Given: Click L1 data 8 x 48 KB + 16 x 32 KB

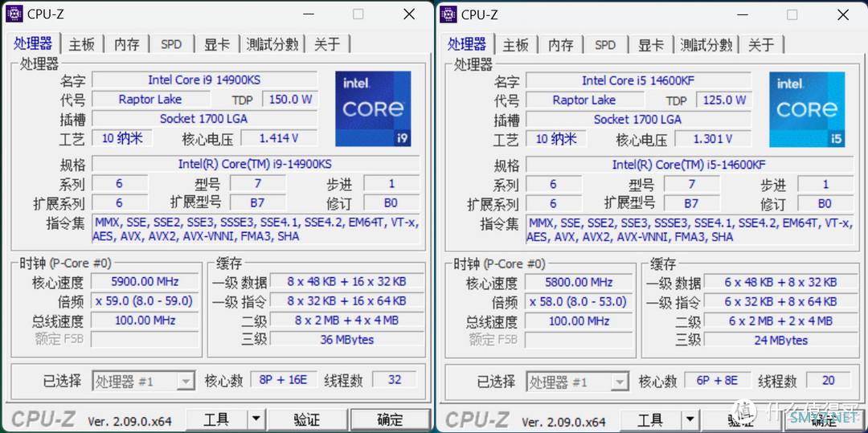Looking at the screenshot, I should pos(346,281).
